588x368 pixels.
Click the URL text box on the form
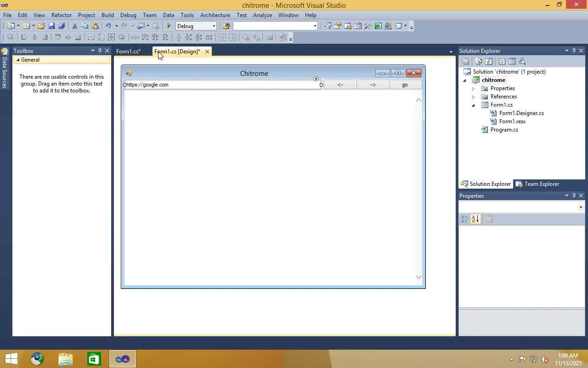click(x=223, y=85)
